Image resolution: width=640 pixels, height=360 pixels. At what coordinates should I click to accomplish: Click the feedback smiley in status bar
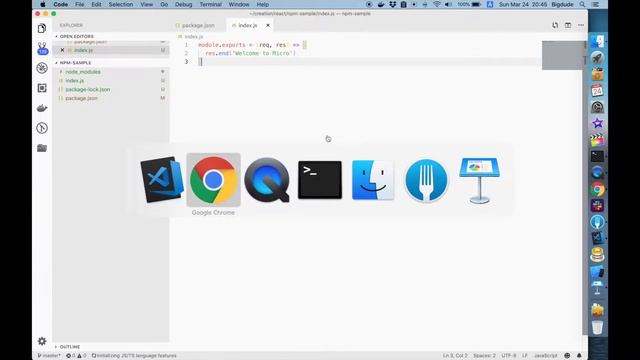pyautogui.click(x=567, y=356)
